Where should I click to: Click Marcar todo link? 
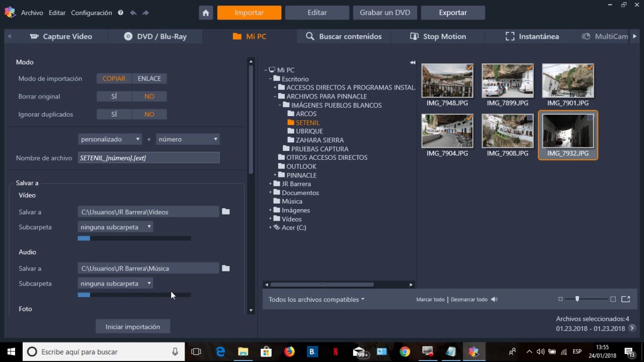click(430, 299)
